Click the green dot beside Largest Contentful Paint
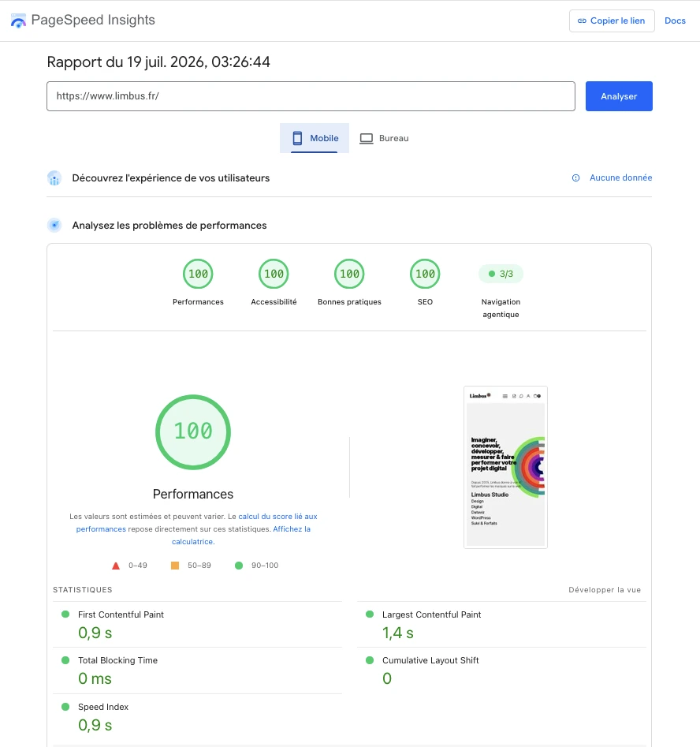700x747 pixels. [370, 614]
